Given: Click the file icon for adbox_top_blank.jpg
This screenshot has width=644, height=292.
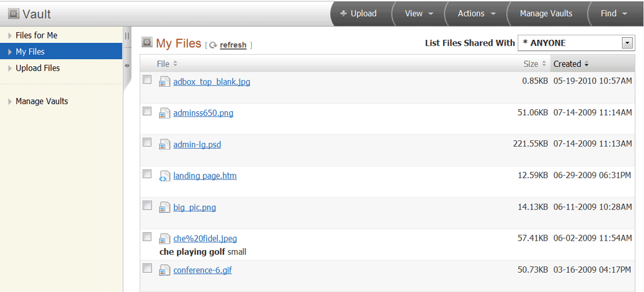Looking at the screenshot, I should pyautogui.click(x=164, y=82).
